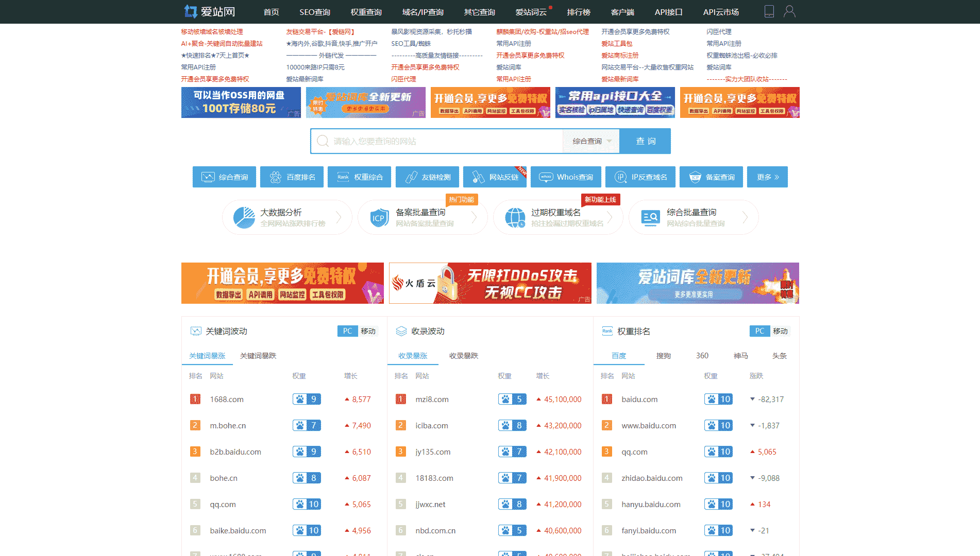Screen dimensions: 980x556
Task: Open 网站反链 tool button
Action: click(x=495, y=177)
